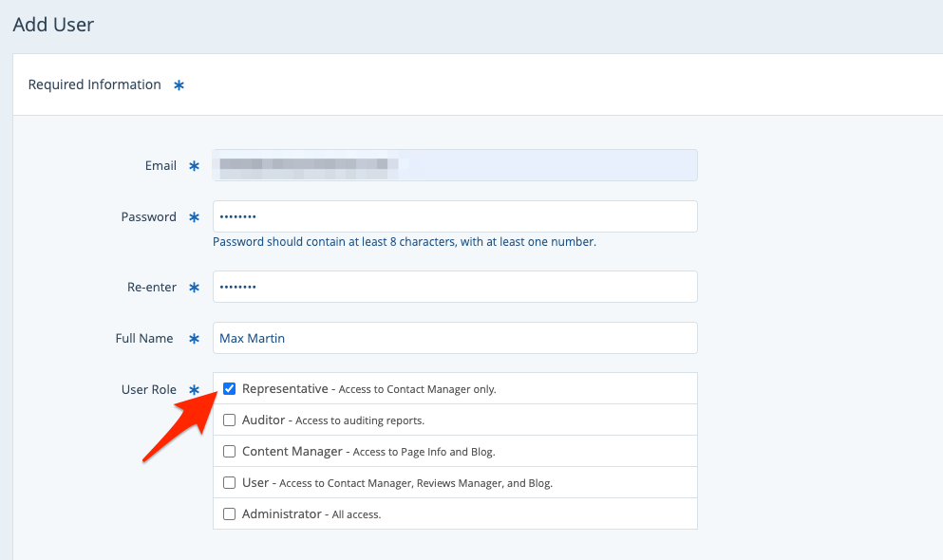Click the required asterisk next to Password
Screen dimensions: 943x560
pos(194,217)
